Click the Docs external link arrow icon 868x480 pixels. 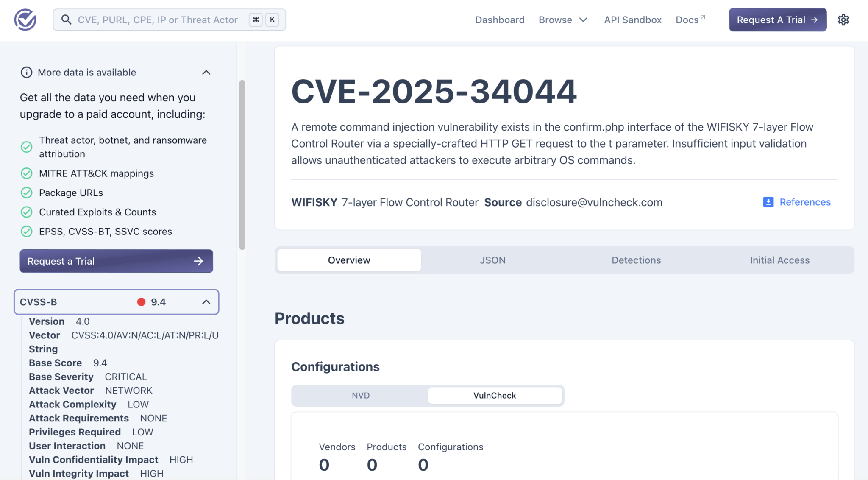703,17
